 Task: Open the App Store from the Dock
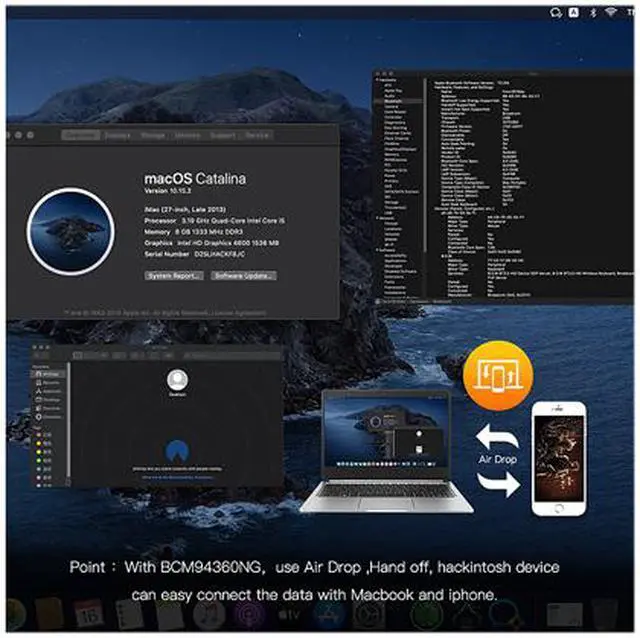[329, 615]
